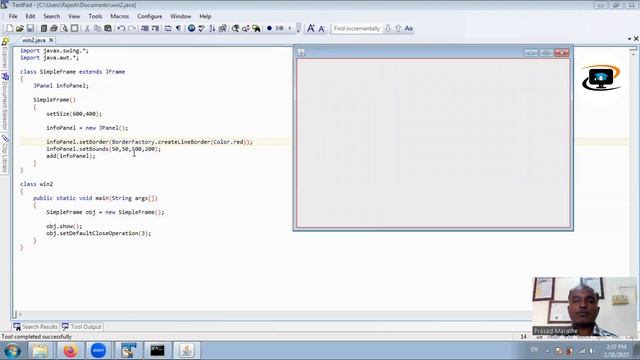This screenshot has width=640, height=360.
Task: Find previous incremental match up arrow
Action: click(x=398, y=29)
